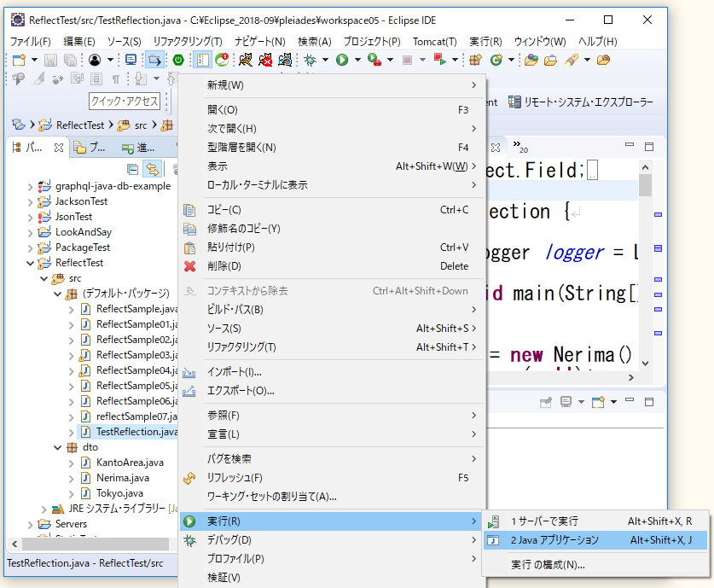Click in the クイック・アクセス field
Screen dimensions: 714x588
[125, 101]
